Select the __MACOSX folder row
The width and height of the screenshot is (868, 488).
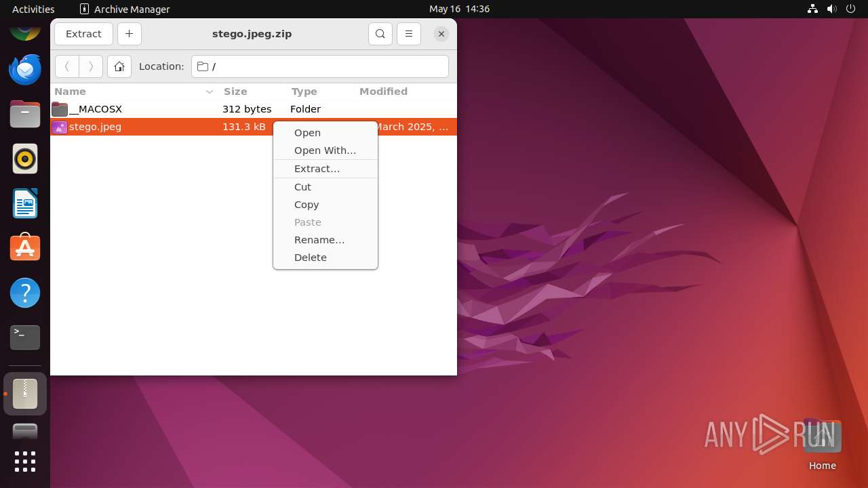click(x=254, y=109)
